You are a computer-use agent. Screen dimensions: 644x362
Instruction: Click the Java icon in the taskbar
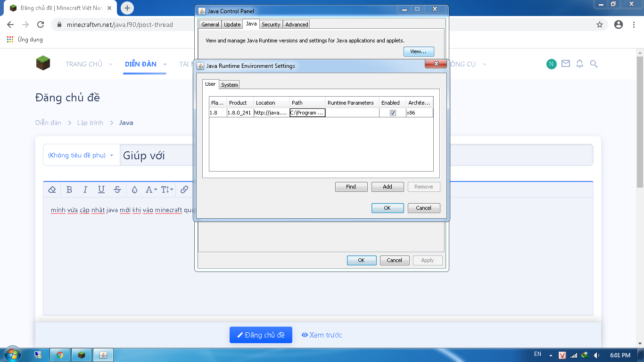click(103, 355)
